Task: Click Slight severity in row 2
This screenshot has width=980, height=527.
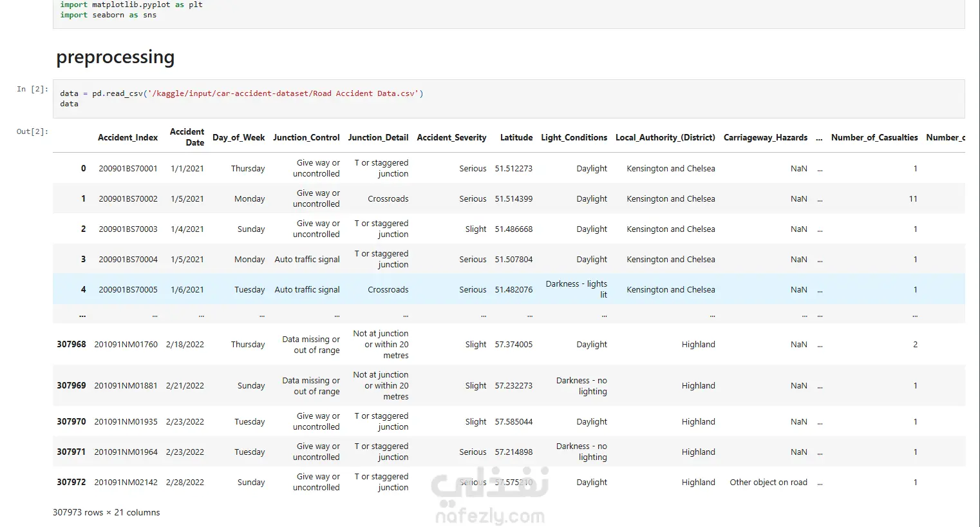Action: click(x=476, y=229)
